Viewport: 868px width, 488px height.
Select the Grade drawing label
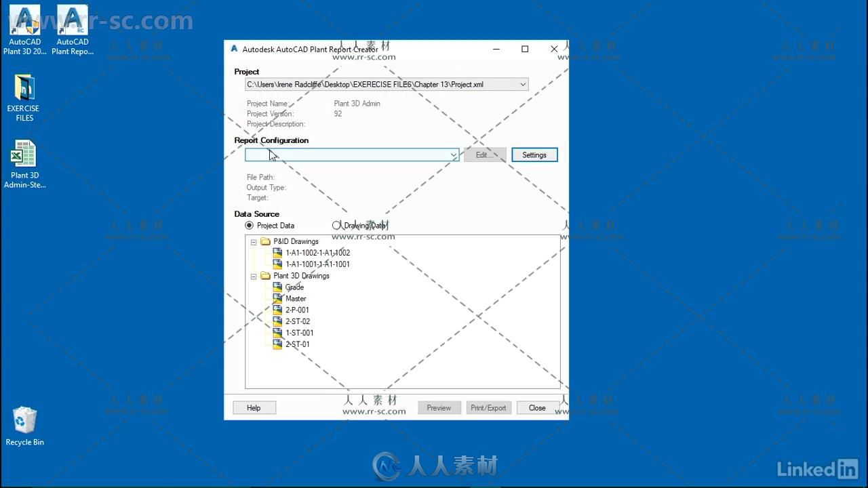pyautogui.click(x=294, y=287)
